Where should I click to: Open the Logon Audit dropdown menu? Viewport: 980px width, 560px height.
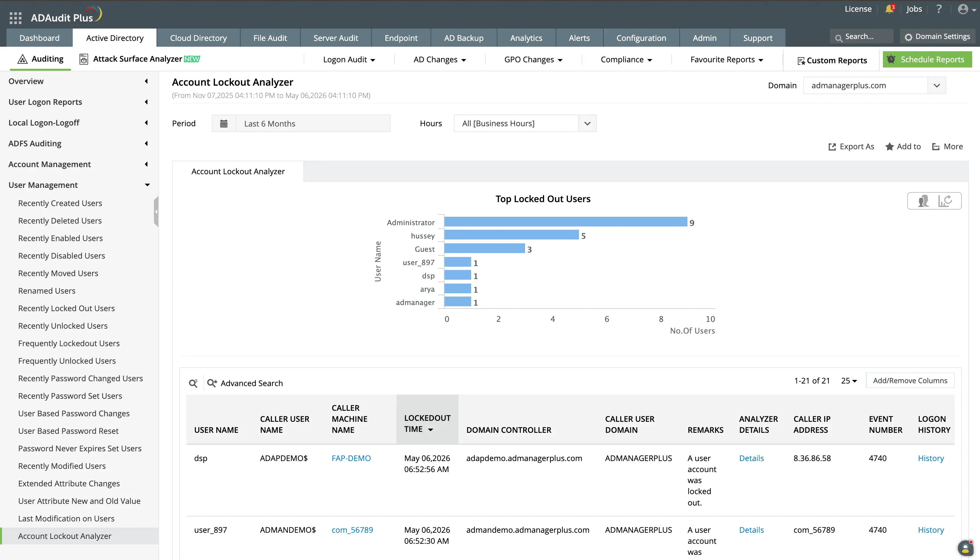[349, 60]
